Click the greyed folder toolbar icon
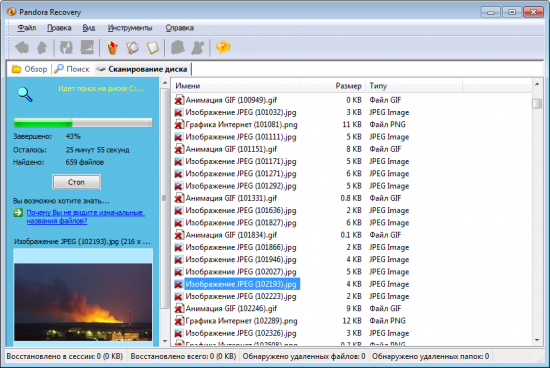Viewport: 550px width, 368px height. [178, 47]
